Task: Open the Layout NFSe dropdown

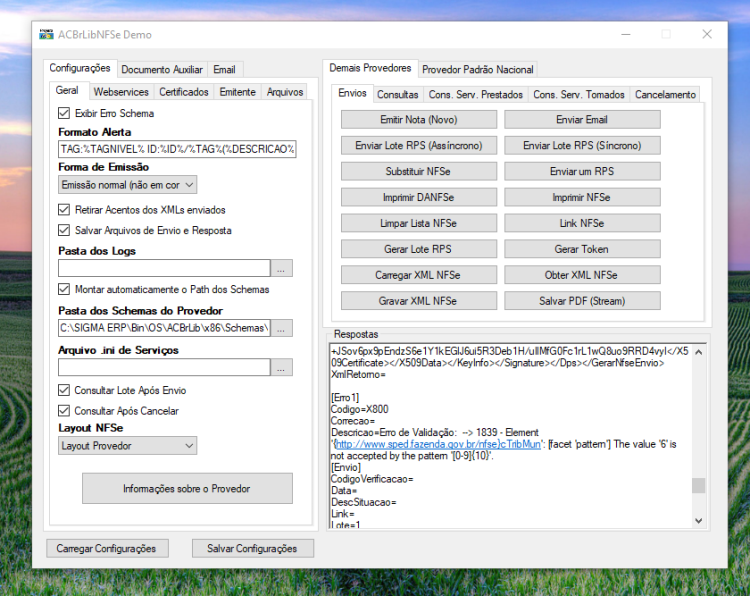Action: pyautogui.click(x=127, y=446)
